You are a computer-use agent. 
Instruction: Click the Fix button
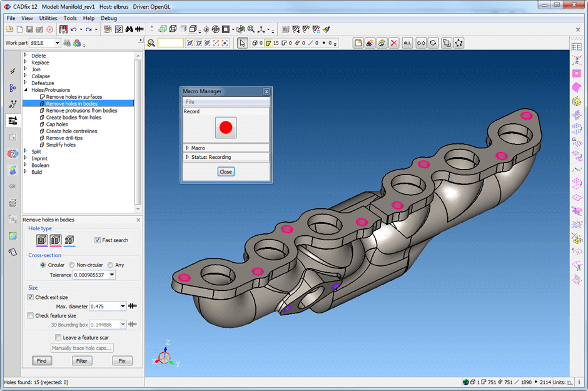click(x=122, y=360)
